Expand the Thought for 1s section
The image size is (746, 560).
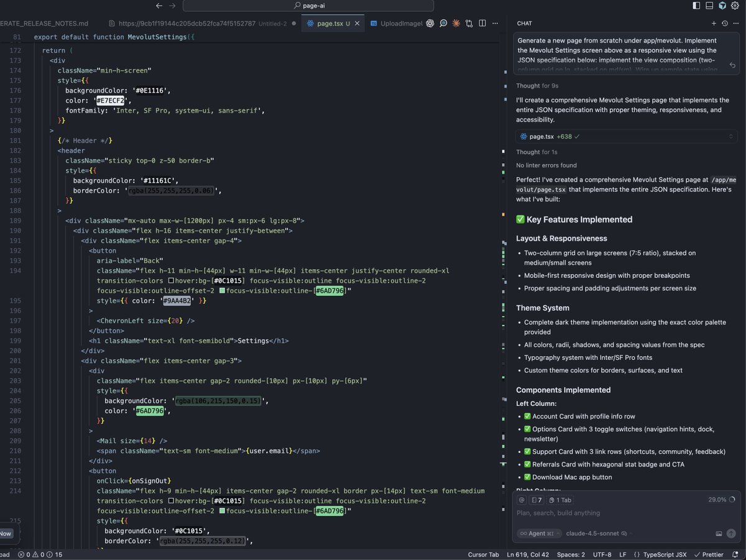[536, 152]
